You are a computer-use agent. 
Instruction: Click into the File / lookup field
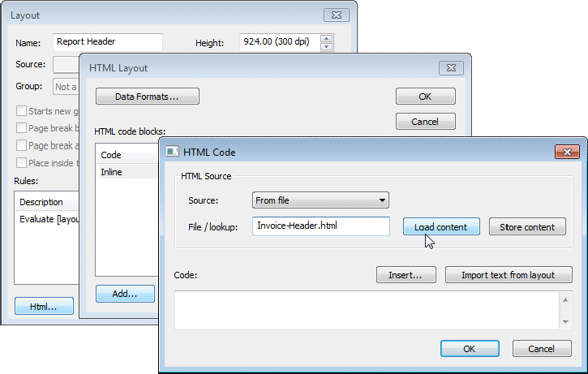click(x=321, y=226)
